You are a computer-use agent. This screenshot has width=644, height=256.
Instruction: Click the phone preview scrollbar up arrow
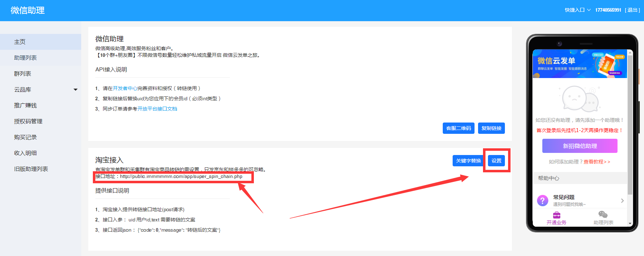click(630, 52)
